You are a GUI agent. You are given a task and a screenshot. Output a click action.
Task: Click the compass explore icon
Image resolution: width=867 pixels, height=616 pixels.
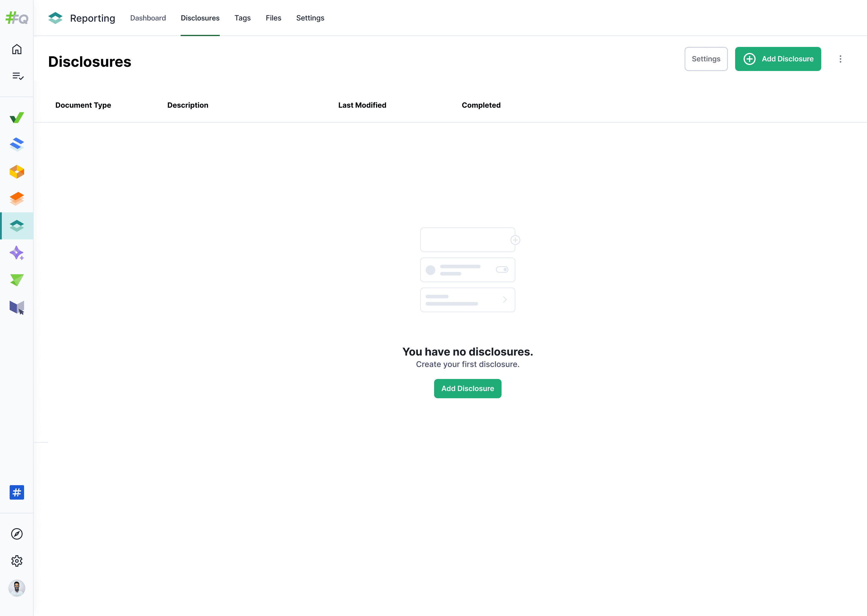17,534
